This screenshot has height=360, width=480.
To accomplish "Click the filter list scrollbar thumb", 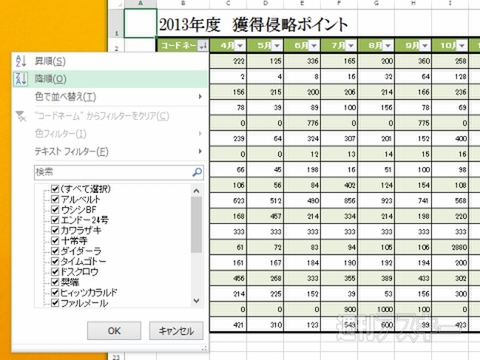I will [196, 225].
